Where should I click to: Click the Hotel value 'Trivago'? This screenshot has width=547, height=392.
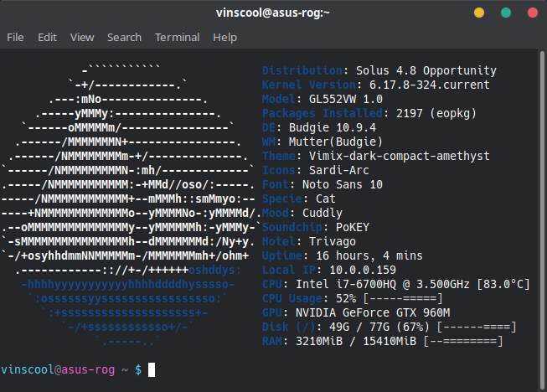pyautogui.click(x=333, y=242)
